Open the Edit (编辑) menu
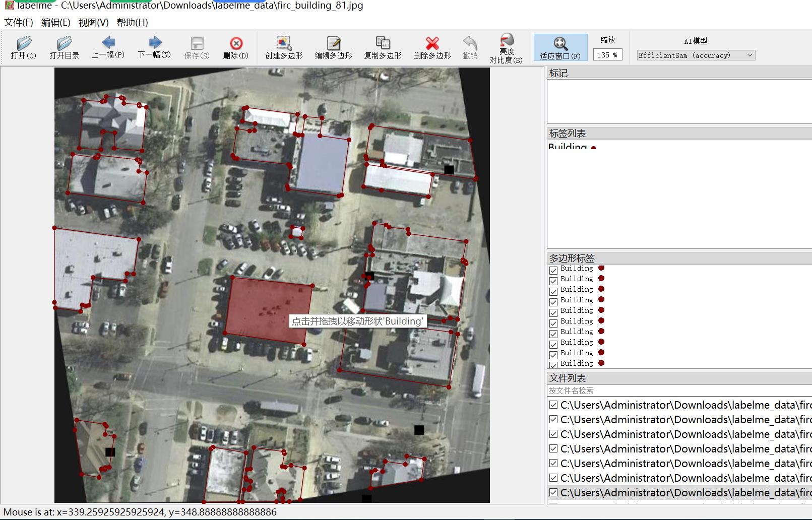 point(55,22)
